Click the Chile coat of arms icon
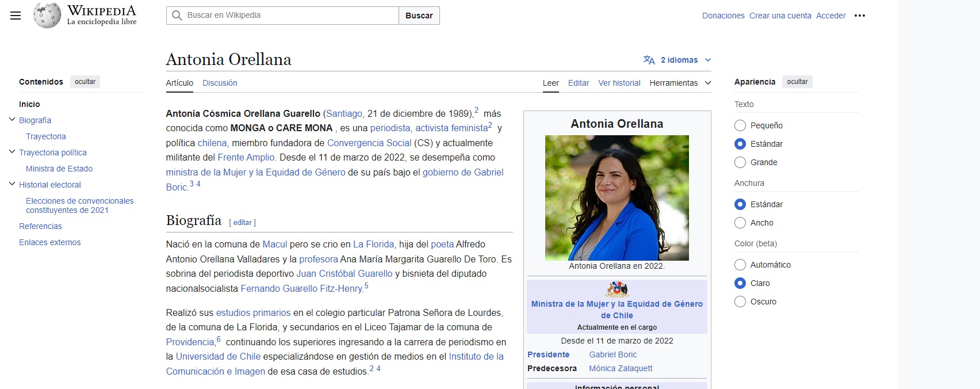The height and width of the screenshot is (389, 980). coord(617,289)
